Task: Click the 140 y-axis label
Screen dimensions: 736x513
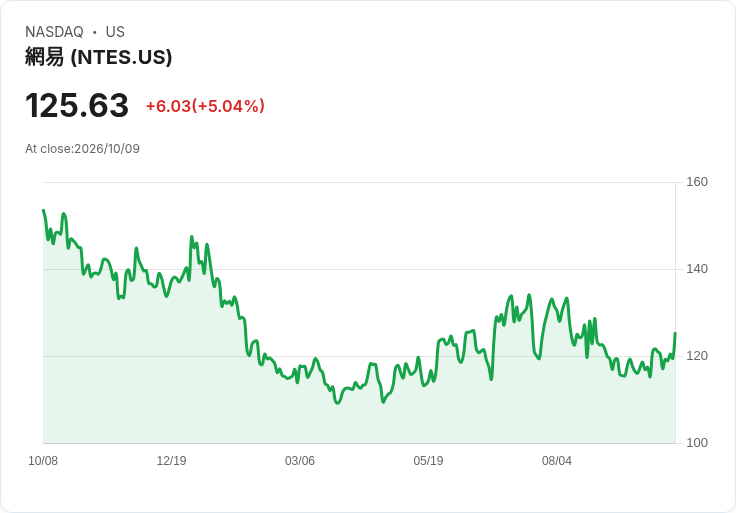Action: click(697, 269)
